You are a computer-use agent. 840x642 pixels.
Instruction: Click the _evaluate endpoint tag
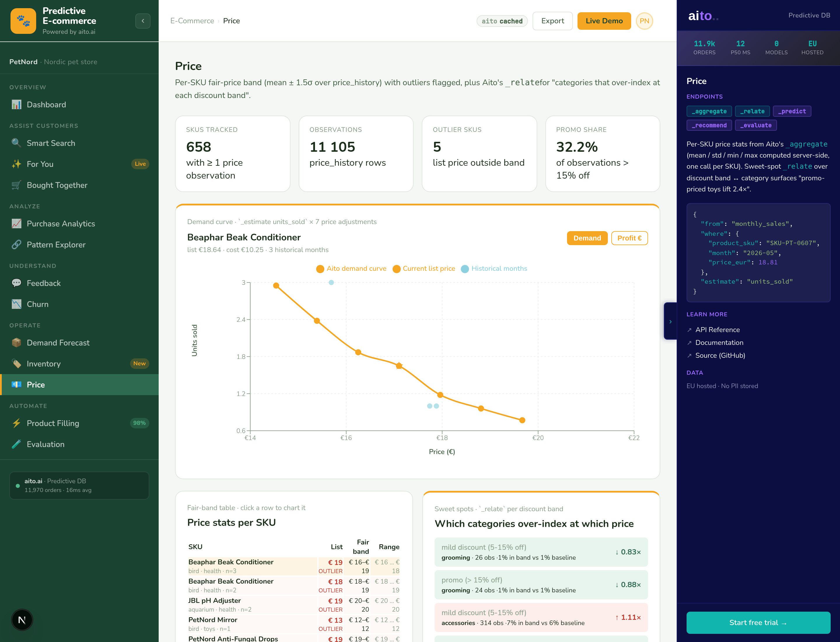tap(756, 125)
